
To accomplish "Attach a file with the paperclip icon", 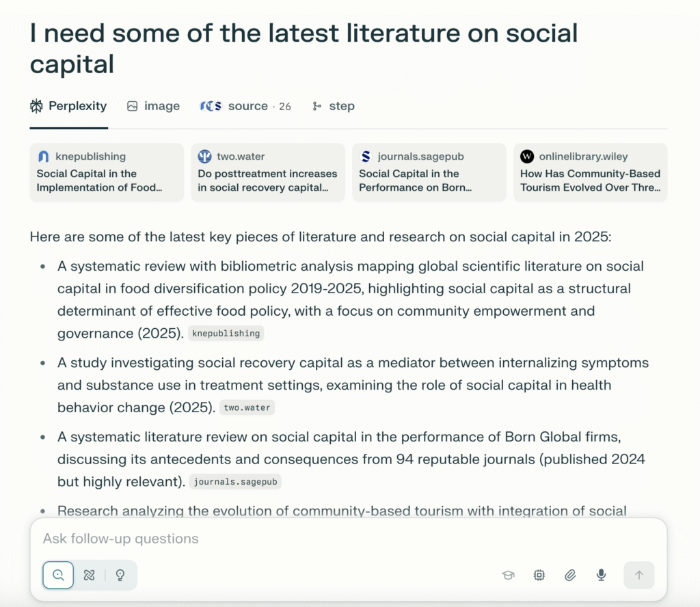I will pyautogui.click(x=570, y=576).
